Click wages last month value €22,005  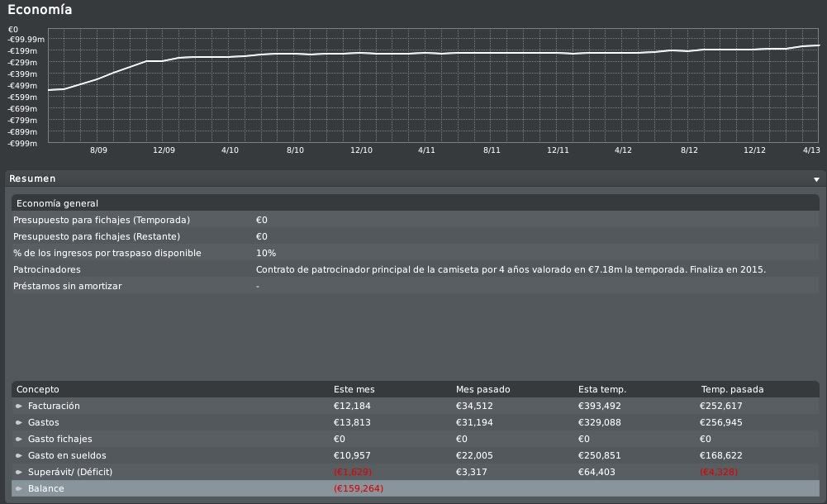[x=474, y=455]
